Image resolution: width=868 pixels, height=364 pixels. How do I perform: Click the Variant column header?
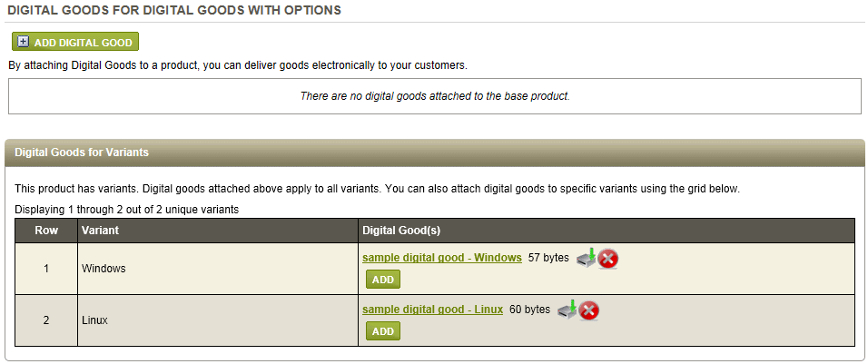click(x=218, y=231)
